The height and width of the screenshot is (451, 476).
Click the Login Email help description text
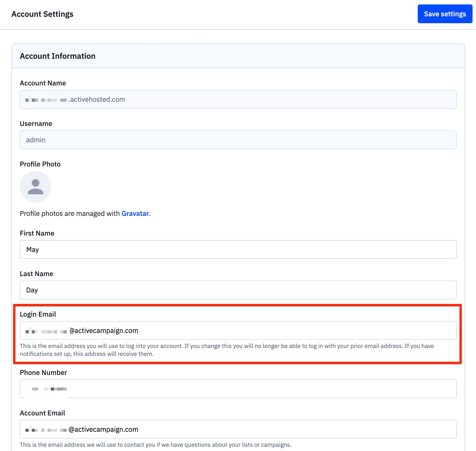coord(227,350)
